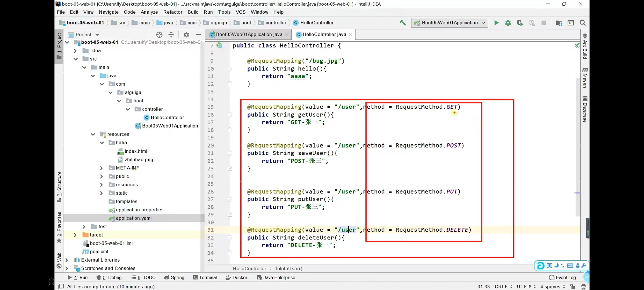Image resolution: width=644 pixels, height=290 pixels.
Task: Click the Build project hammer icon
Action: coord(403,23)
